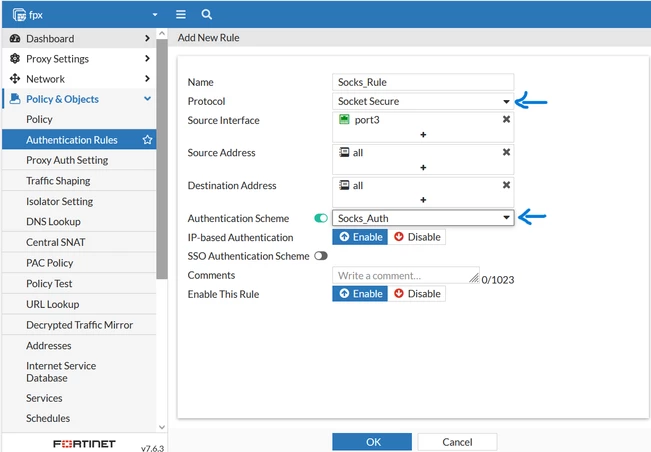
Task: Remove all from Source Address
Action: point(506,152)
